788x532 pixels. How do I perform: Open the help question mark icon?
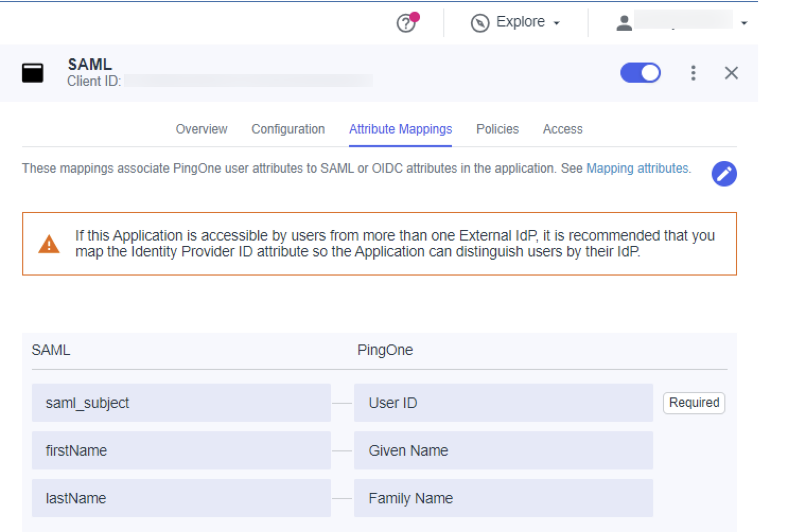[x=406, y=23]
